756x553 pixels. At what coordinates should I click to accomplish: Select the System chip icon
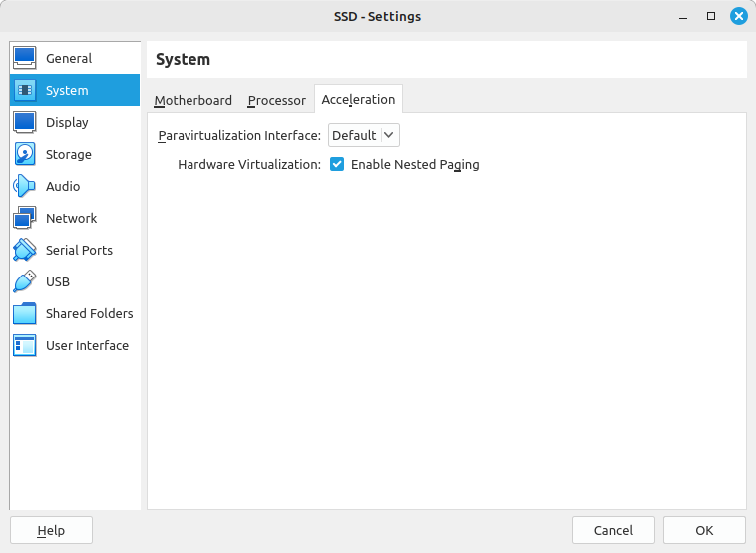(25, 90)
